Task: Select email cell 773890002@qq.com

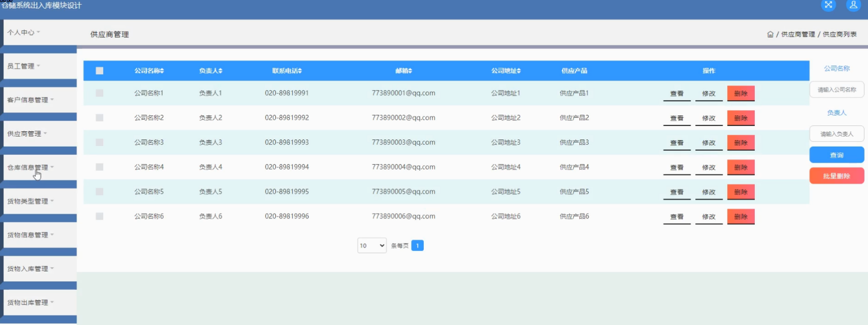Action: coord(404,118)
